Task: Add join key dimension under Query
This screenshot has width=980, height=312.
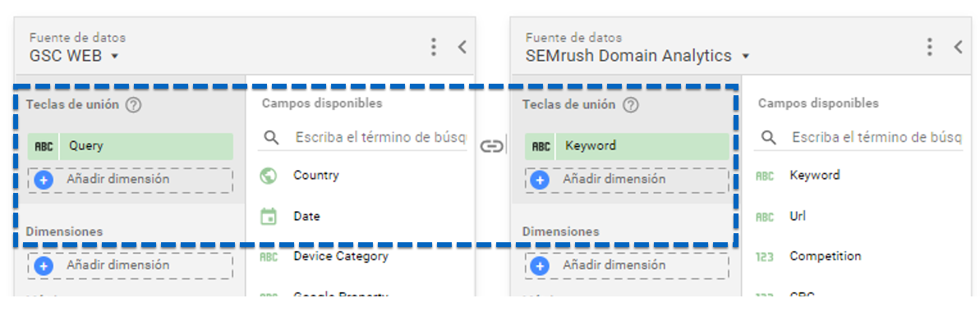Action: (x=130, y=180)
